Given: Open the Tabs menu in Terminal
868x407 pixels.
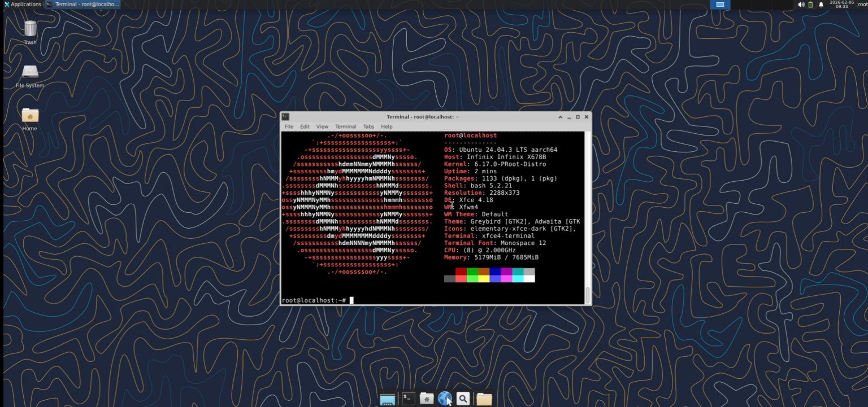Looking at the screenshot, I should pyautogui.click(x=368, y=126).
